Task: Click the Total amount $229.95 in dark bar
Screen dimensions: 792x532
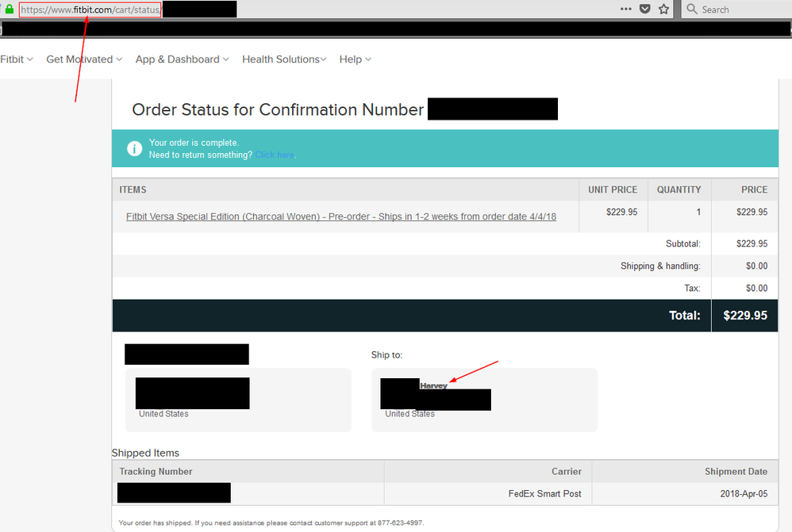Action: [x=745, y=316]
